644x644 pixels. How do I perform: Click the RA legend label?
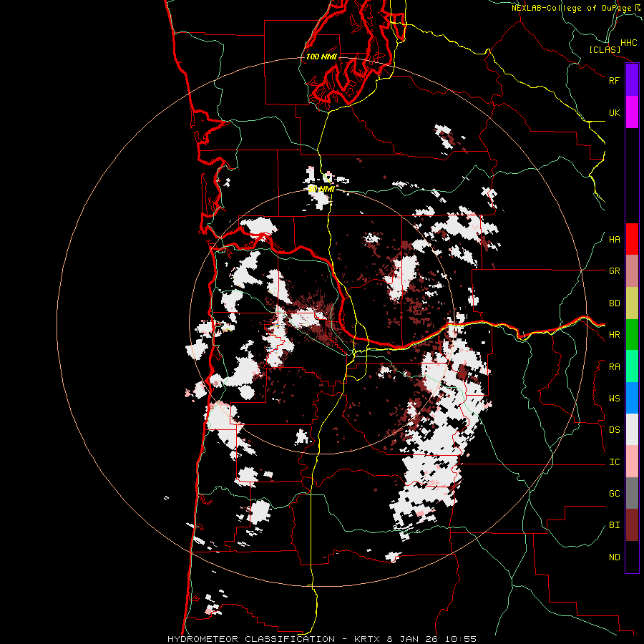click(x=614, y=367)
